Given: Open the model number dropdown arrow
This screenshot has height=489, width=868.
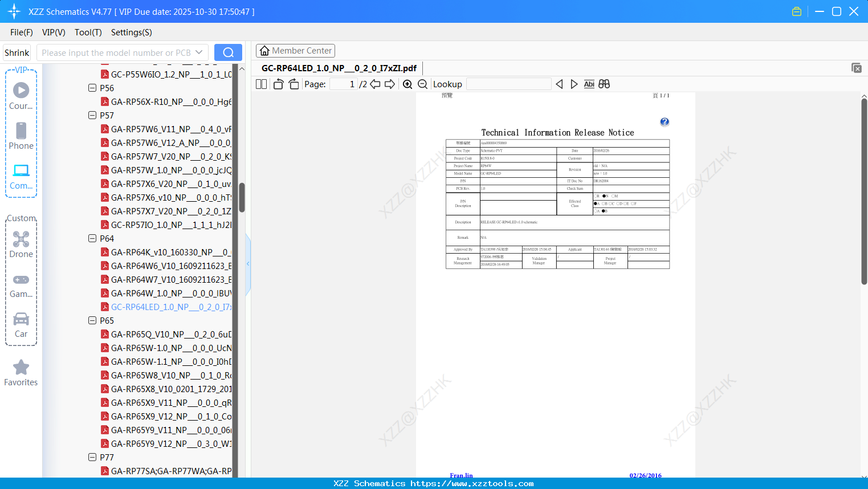Looking at the screenshot, I should 199,52.
